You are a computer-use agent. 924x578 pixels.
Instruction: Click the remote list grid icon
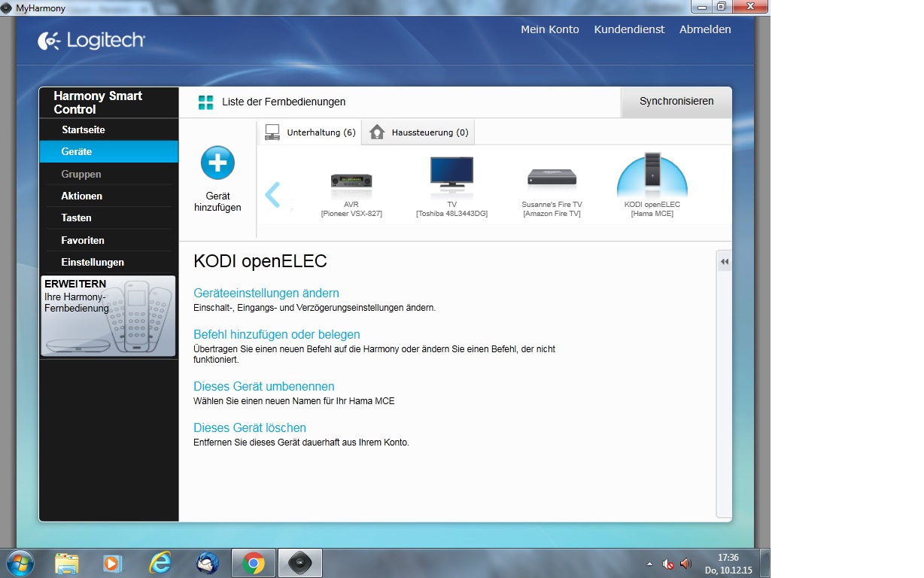pos(205,102)
